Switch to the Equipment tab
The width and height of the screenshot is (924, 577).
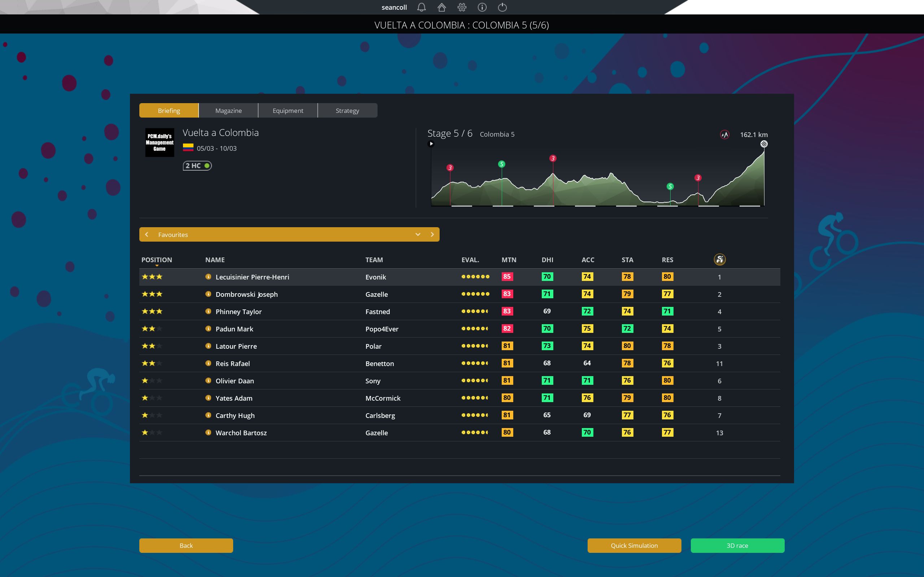click(x=288, y=110)
